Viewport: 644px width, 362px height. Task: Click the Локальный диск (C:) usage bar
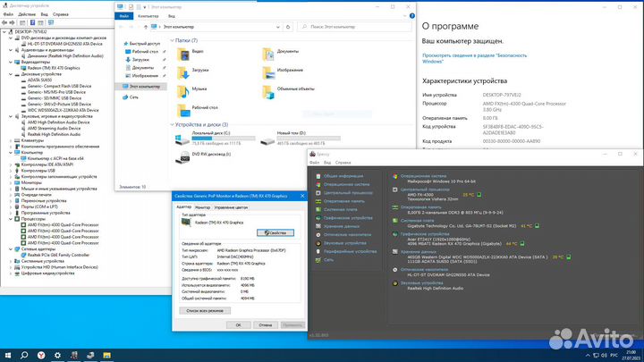(224, 139)
